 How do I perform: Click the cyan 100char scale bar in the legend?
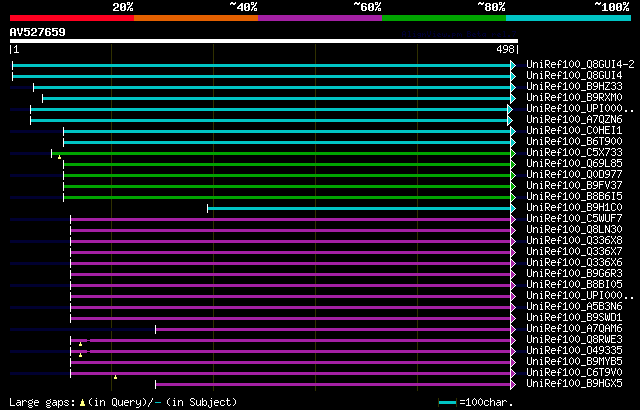(447, 403)
